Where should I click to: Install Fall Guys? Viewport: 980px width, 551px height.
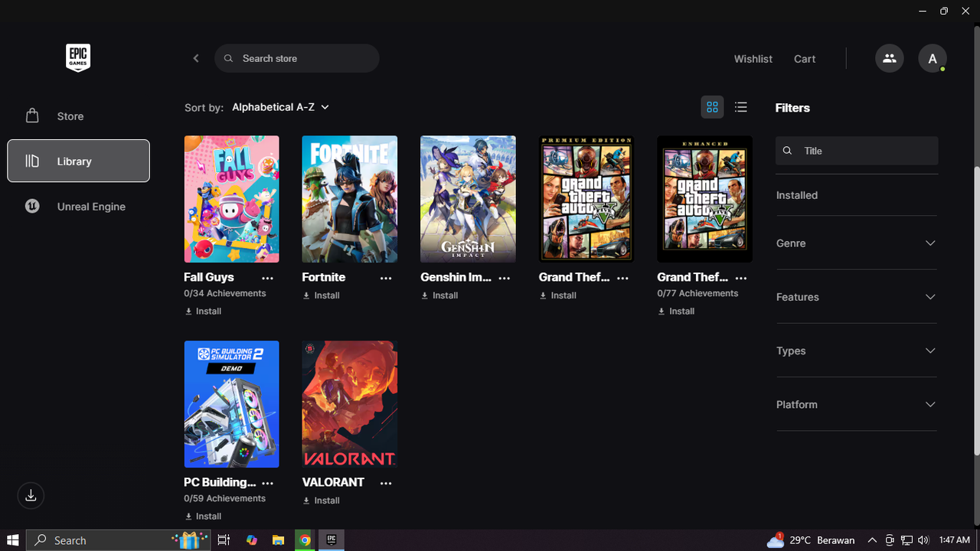pyautogui.click(x=204, y=311)
